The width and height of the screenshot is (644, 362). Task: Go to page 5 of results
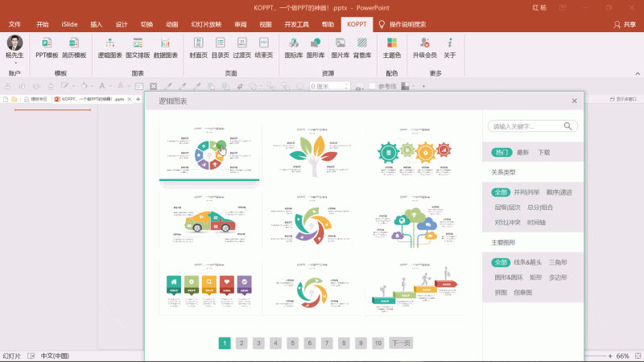click(293, 343)
